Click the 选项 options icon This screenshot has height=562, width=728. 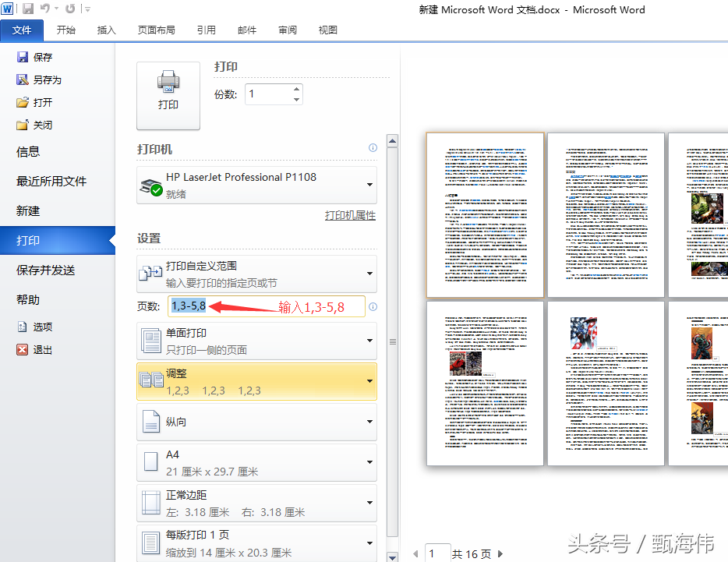tap(22, 327)
